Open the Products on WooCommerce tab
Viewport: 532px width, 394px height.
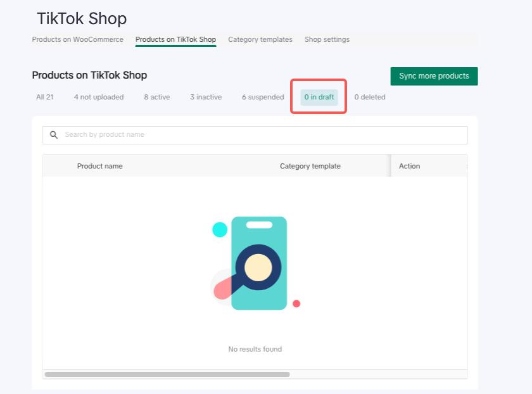78,39
